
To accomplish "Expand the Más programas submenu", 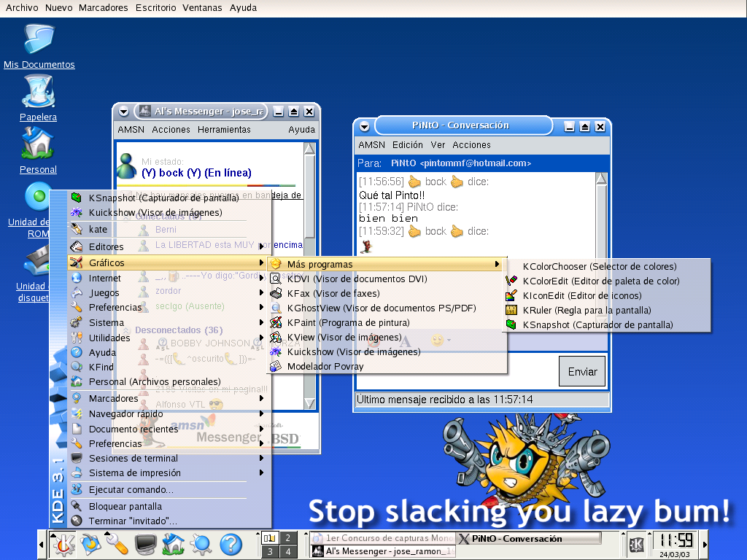I will [387, 264].
